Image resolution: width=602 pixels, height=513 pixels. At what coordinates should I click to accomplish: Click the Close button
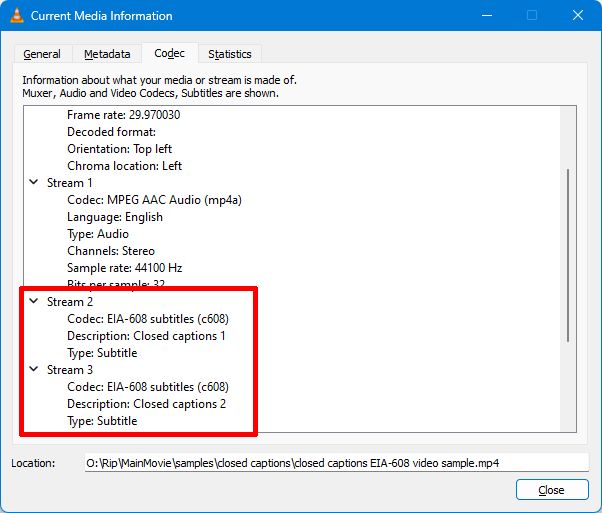click(552, 490)
